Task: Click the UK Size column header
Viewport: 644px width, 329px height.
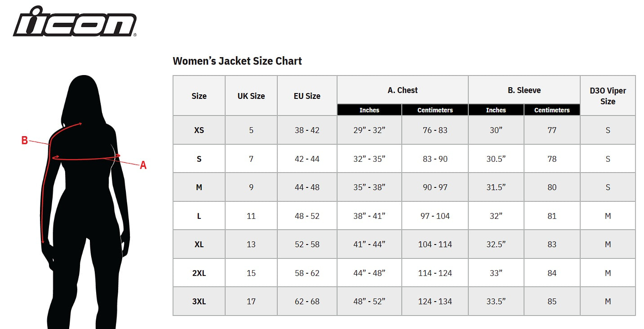Action: coord(251,96)
